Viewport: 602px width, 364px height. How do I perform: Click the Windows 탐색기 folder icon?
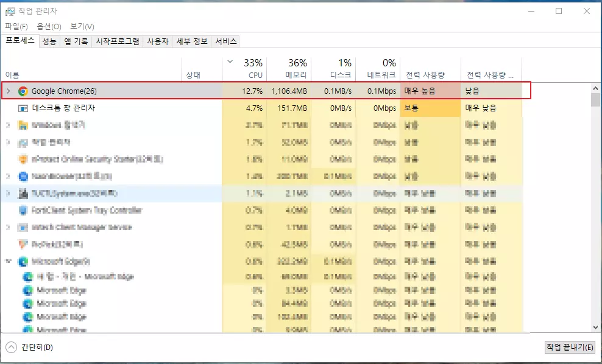[23, 125]
